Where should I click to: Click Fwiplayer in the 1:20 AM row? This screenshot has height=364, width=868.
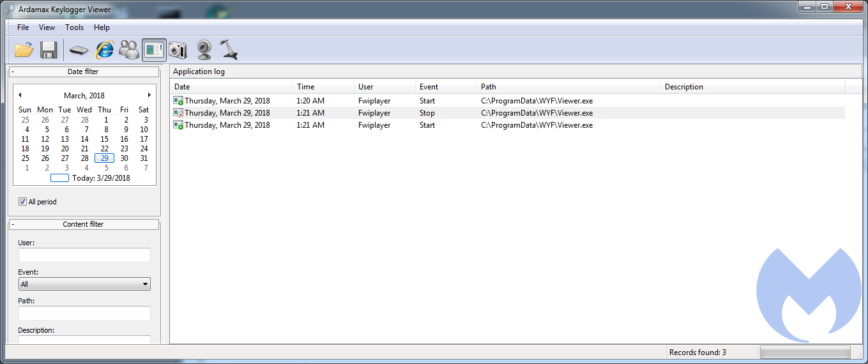click(374, 101)
